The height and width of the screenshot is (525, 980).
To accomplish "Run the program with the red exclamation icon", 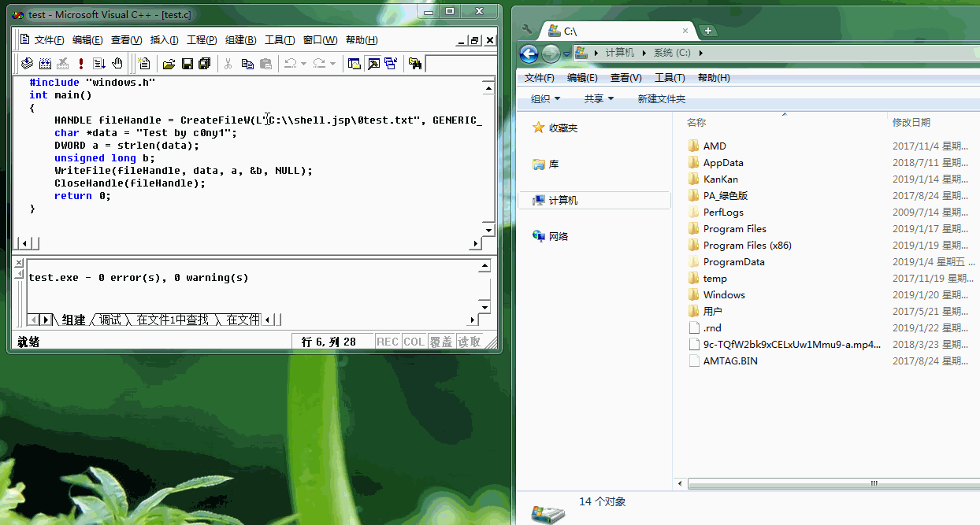I will coord(81,64).
